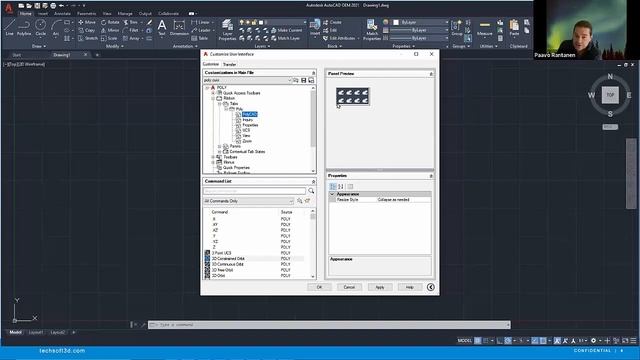Click the round collapse-dialog arrow button

(431, 287)
